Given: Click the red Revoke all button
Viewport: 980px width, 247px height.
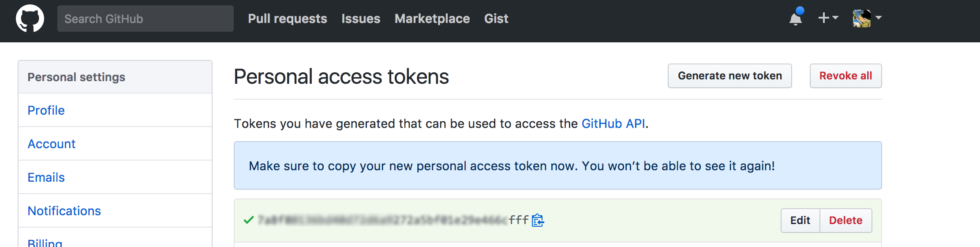Looking at the screenshot, I should 846,76.
